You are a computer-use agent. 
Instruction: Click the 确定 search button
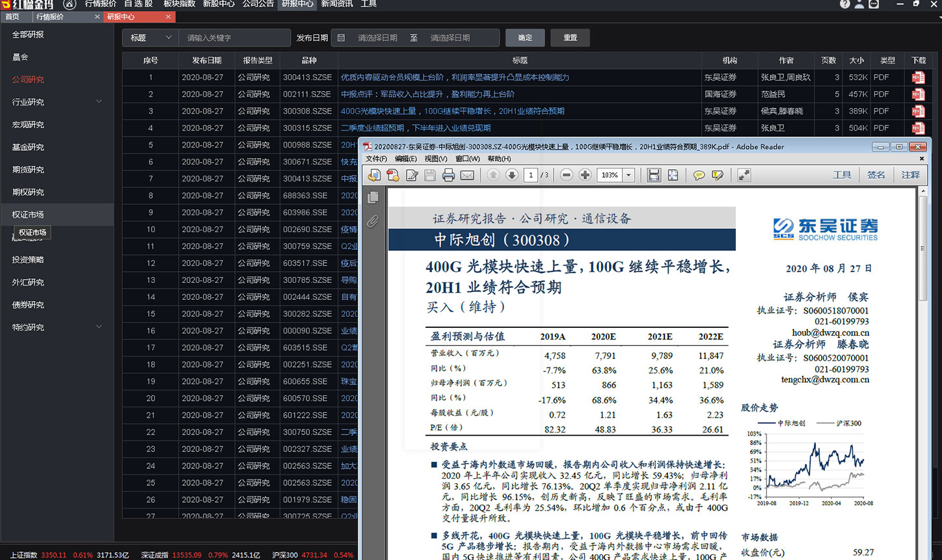click(525, 38)
